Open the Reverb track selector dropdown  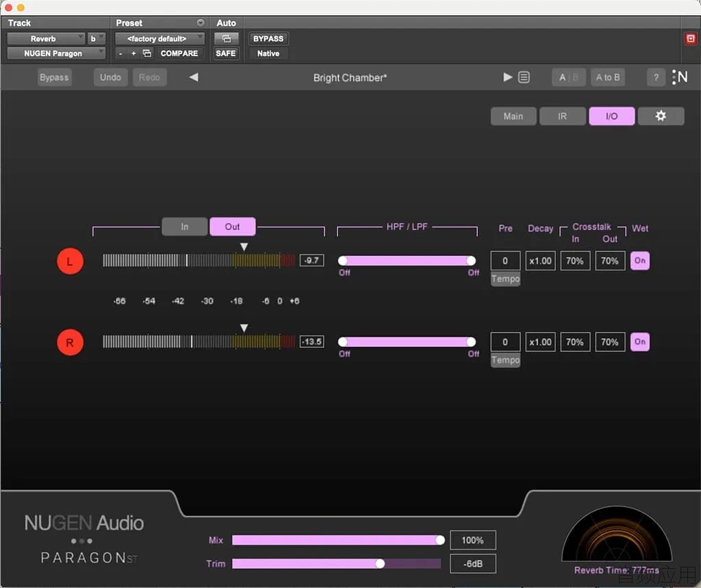click(46, 38)
